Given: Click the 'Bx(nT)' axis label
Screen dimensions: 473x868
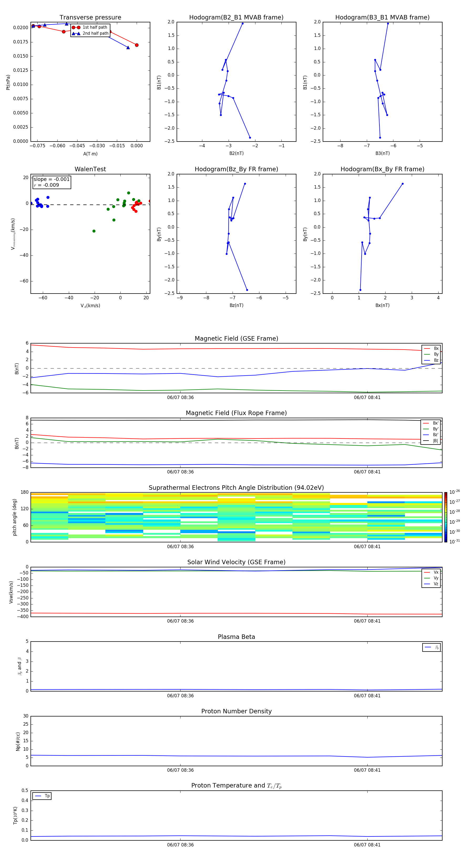Looking at the screenshot, I should pyautogui.click(x=382, y=305).
